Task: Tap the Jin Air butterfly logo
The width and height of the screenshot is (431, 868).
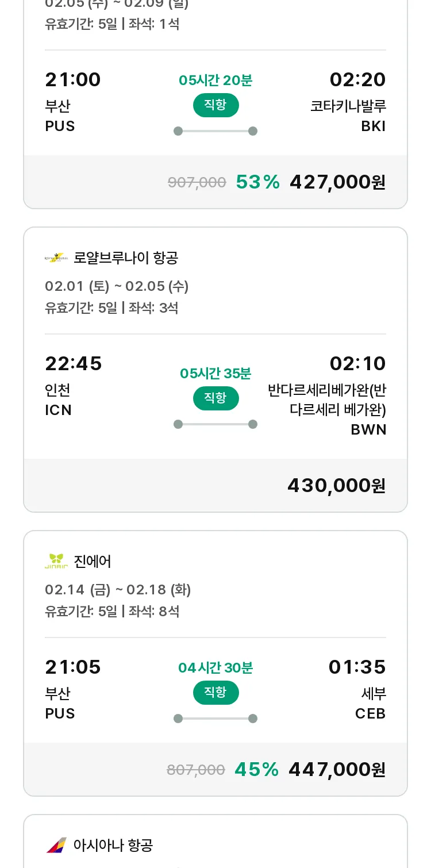Action: pos(56,561)
